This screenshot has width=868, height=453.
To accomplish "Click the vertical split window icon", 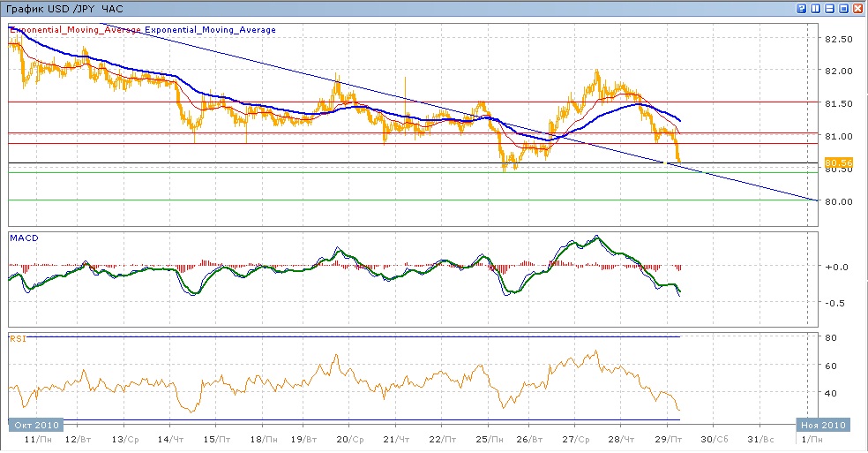I will (x=816, y=7).
